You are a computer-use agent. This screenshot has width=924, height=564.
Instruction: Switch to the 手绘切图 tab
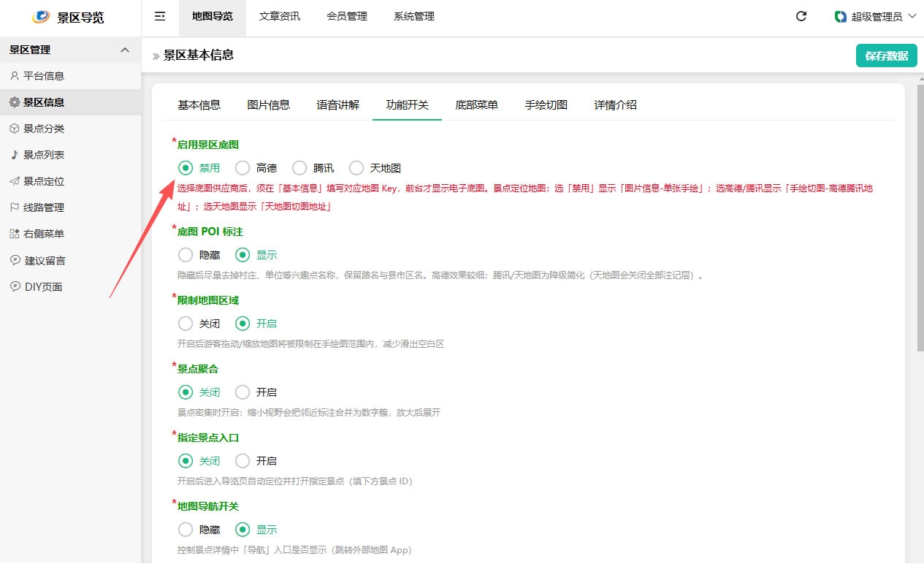[546, 105]
